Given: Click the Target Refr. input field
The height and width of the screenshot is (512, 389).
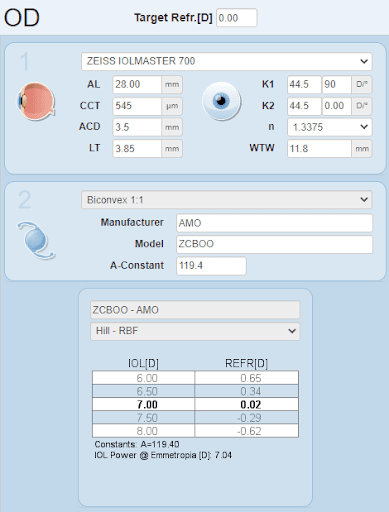Looking at the screenshot, I should 237,18.
